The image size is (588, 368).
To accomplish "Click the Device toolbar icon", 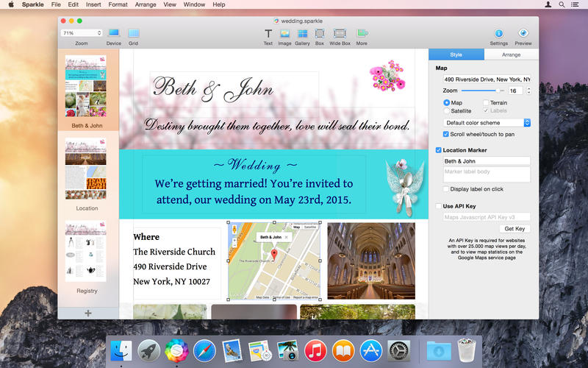I will click(x=114, y=33).
